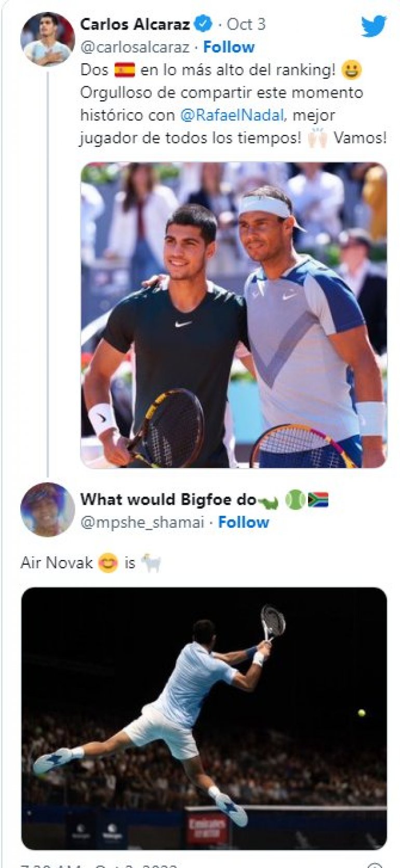Image resolution: width=400 pixels, height=868 pixels.
Task: Click the "What would Bigfoe do" name
Action: click(168, 500)
